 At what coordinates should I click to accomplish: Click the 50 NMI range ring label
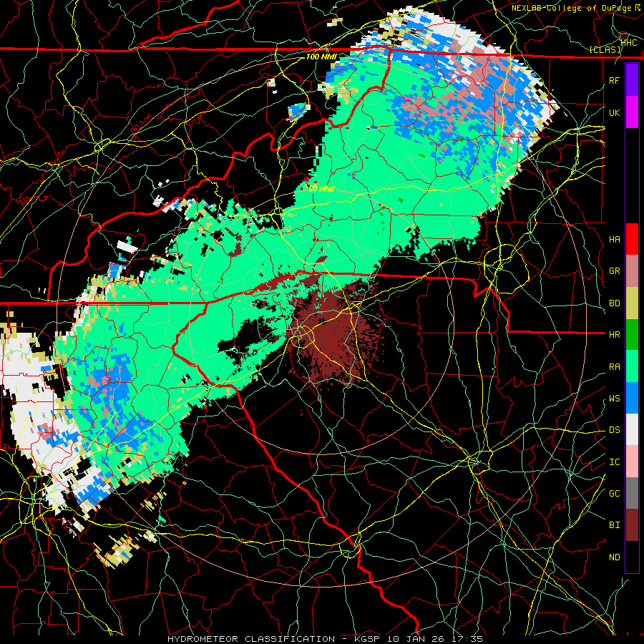(321, 189)
